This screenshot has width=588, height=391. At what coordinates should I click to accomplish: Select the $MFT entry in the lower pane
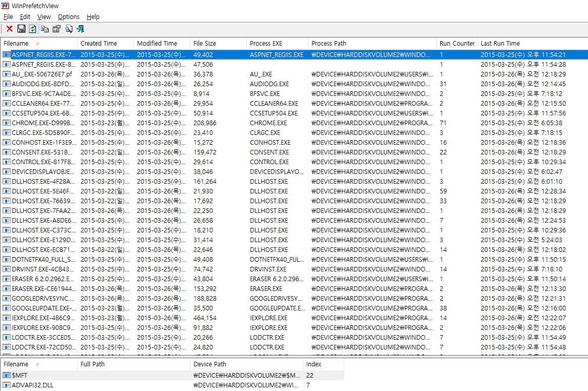[19, 375]
